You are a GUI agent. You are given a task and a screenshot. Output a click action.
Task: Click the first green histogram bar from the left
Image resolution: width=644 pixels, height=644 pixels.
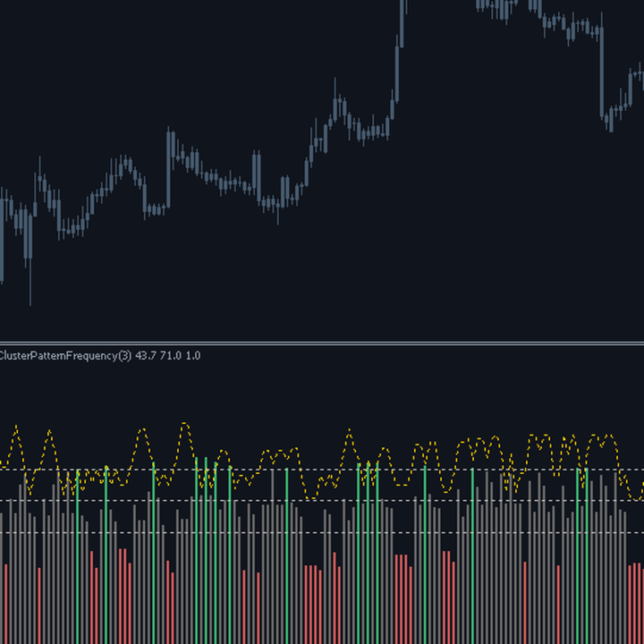77,556
